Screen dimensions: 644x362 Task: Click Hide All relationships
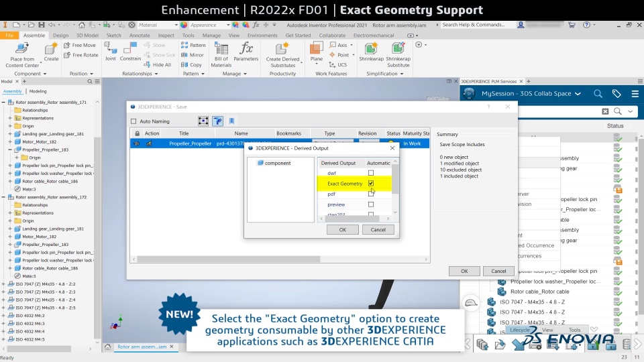158,65
